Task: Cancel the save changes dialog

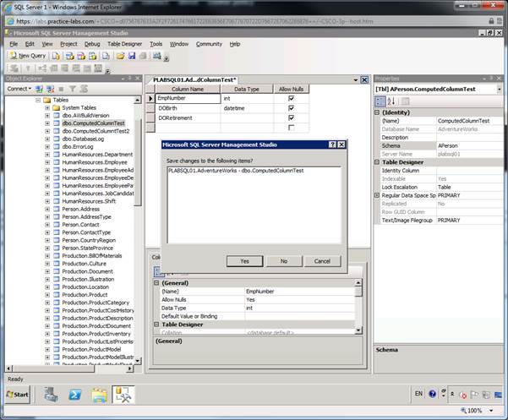Action: tap(322, 261)
